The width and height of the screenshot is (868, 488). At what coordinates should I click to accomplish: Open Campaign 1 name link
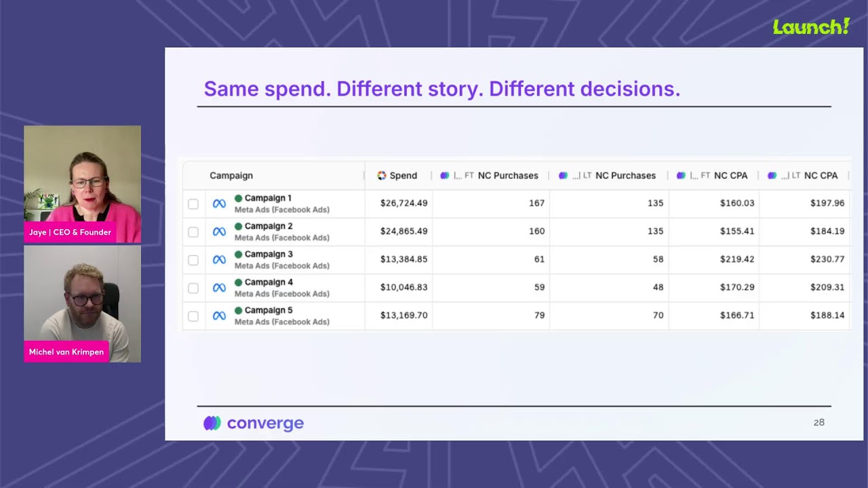coord(268,199)
